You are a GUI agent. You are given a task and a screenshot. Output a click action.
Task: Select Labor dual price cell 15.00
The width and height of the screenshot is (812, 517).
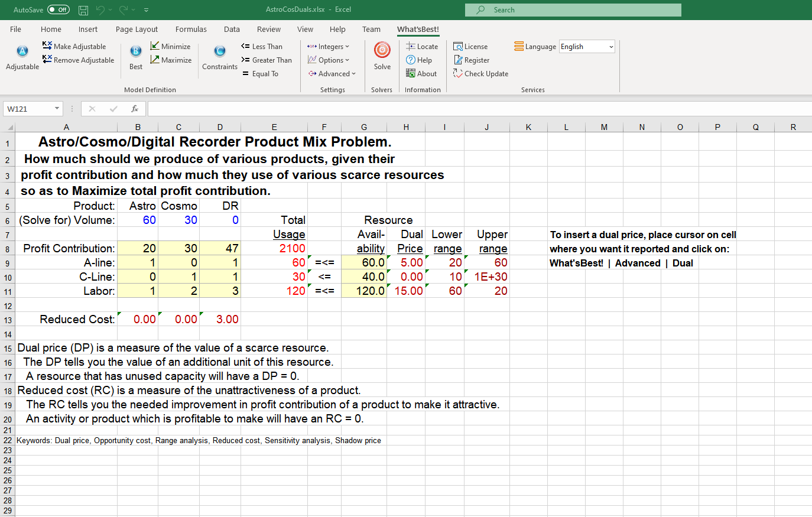[x=406, y=291]
